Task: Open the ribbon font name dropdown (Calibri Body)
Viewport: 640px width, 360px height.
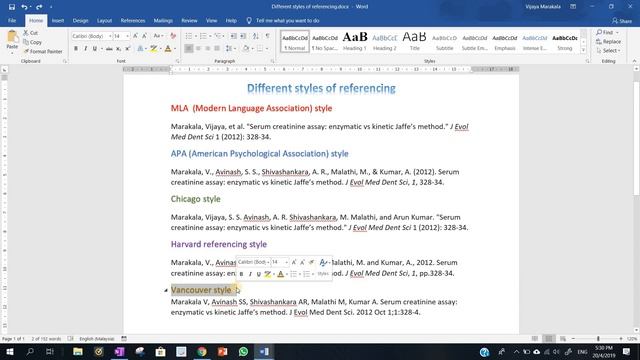Action: (110, 36)
